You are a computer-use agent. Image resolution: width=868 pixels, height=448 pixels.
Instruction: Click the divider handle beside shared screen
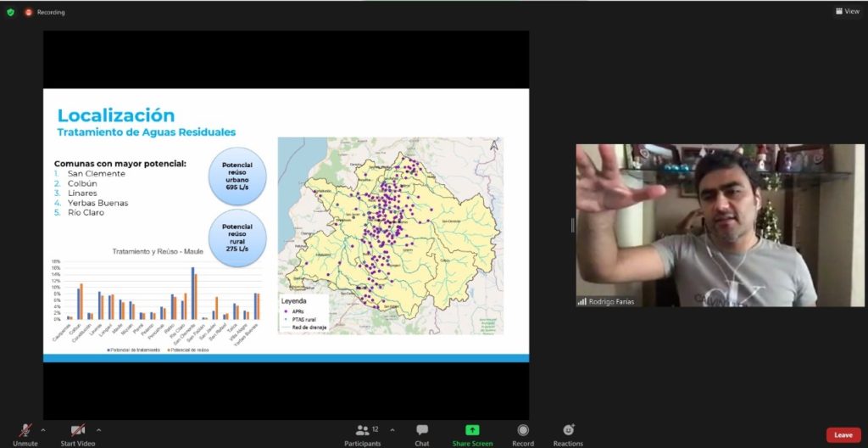click(x=572, y=225)
